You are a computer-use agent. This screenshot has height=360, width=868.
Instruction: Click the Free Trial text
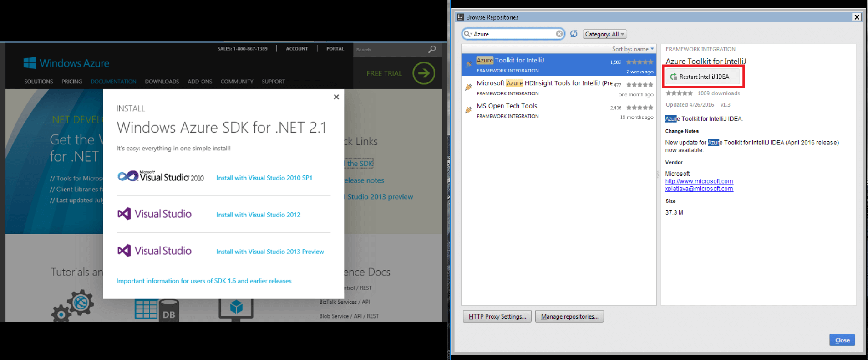tap(384, 73)
